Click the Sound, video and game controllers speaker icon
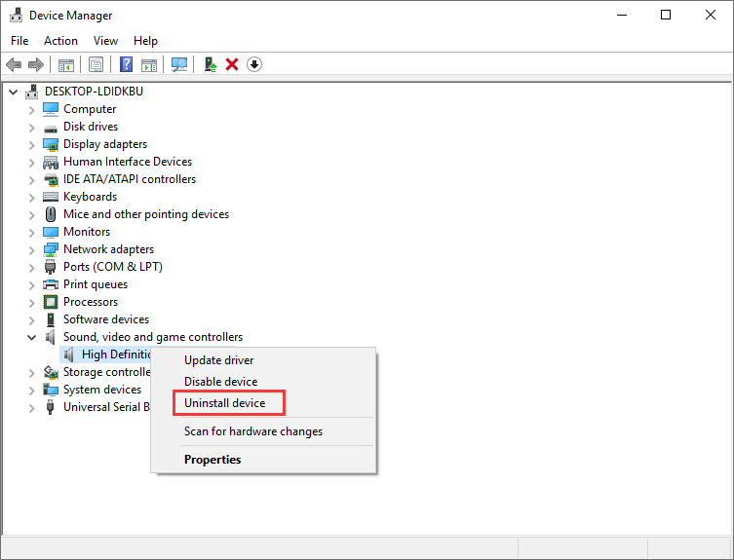The width and height of the screenshot is (734, 560). click(51, 337)
